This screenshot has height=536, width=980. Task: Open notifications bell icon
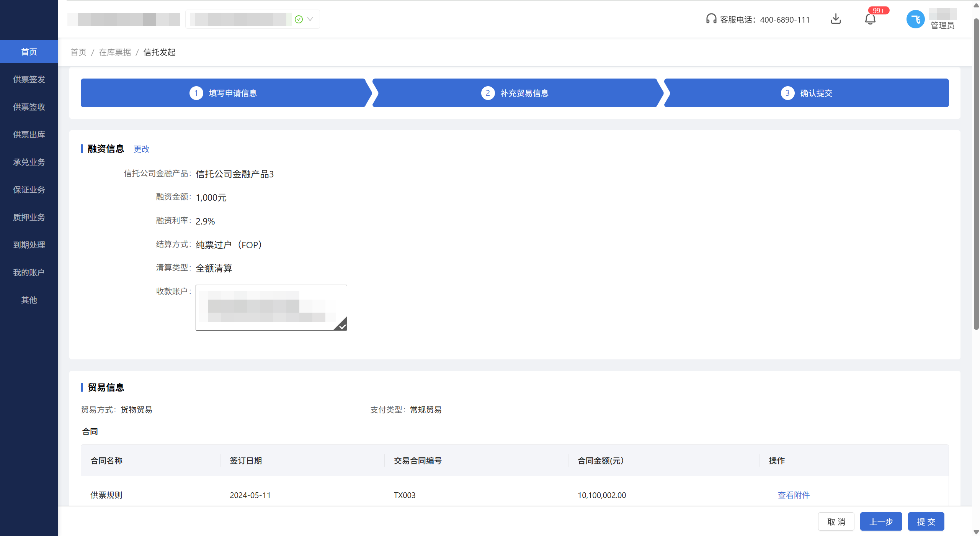coord(870,19)
